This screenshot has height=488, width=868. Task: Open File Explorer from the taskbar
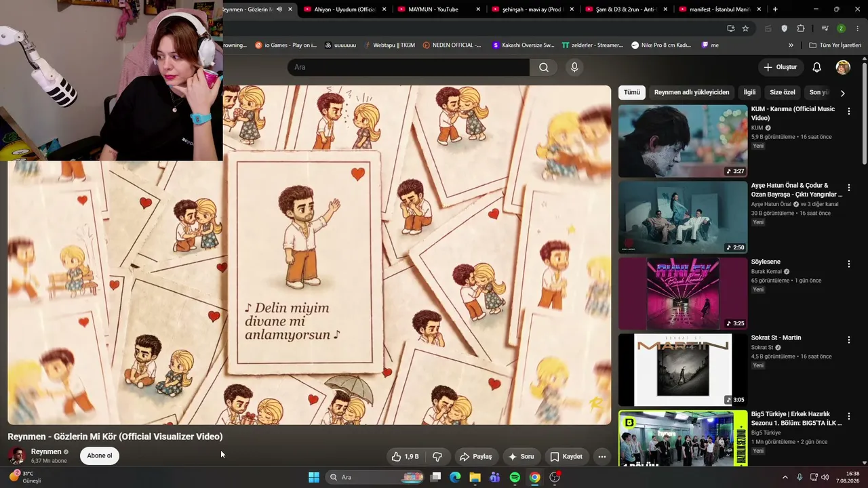(x=475, y=477)
